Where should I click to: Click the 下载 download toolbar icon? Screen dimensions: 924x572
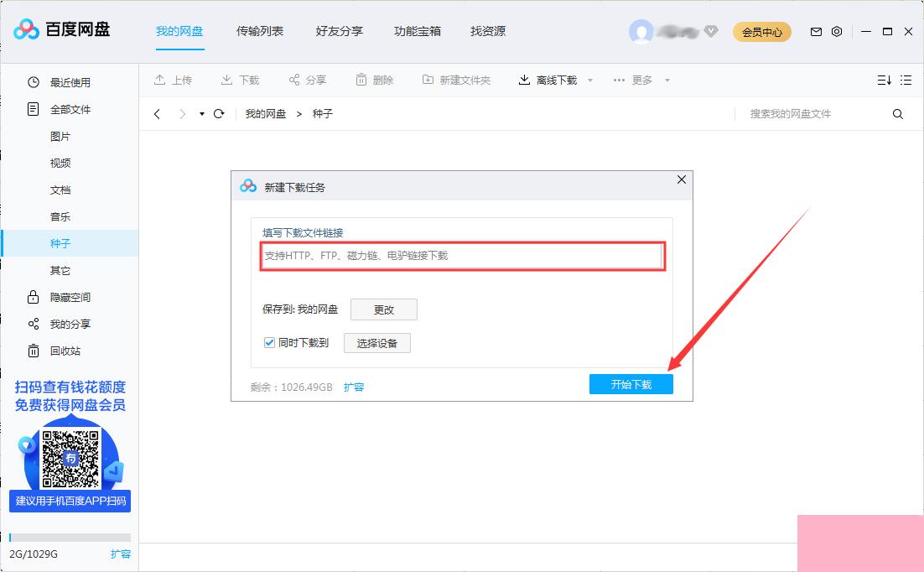coord(226,80)
